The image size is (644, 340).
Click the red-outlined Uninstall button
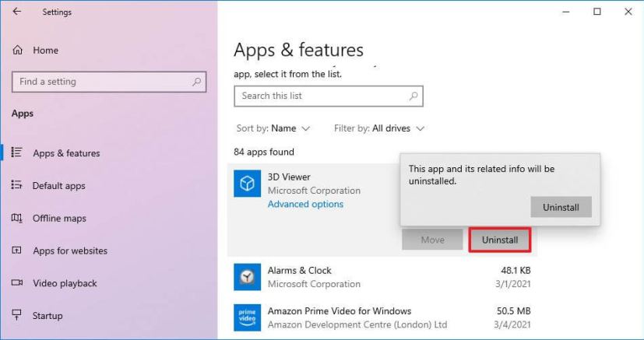pyautogui.click(x=500, y=240)
